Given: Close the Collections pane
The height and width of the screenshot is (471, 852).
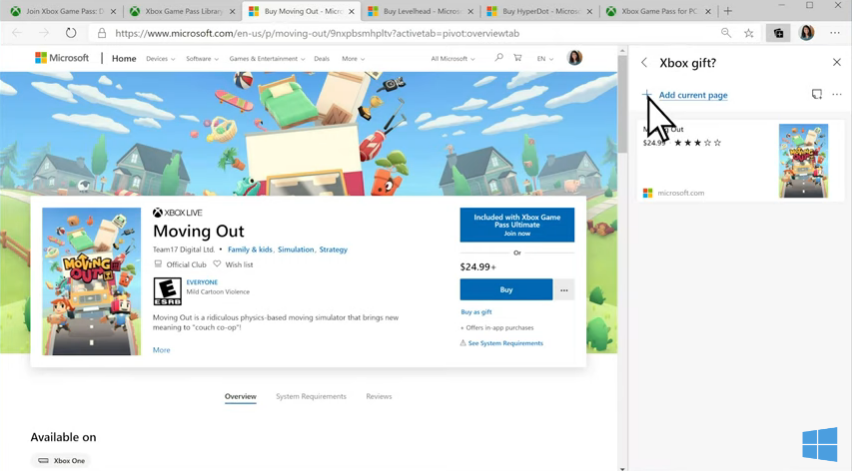Looking at the screenshot, I should tap(837, 62).
